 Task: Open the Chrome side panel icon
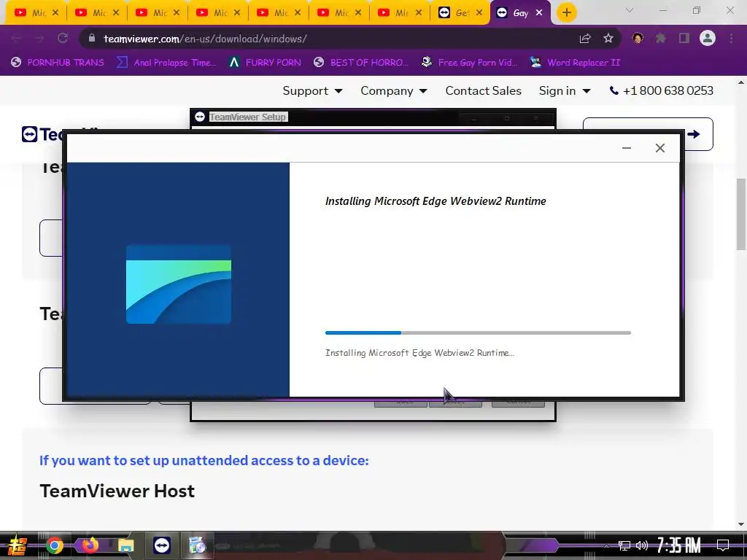[684, 38]
